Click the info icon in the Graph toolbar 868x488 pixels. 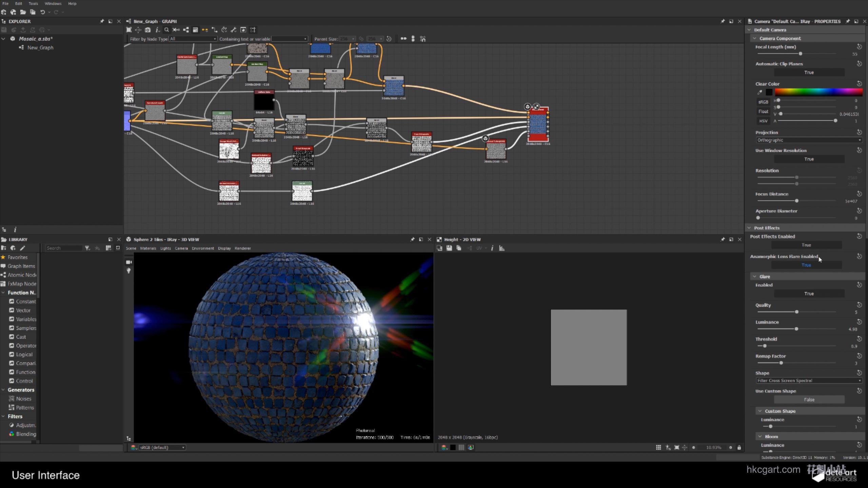157,30
